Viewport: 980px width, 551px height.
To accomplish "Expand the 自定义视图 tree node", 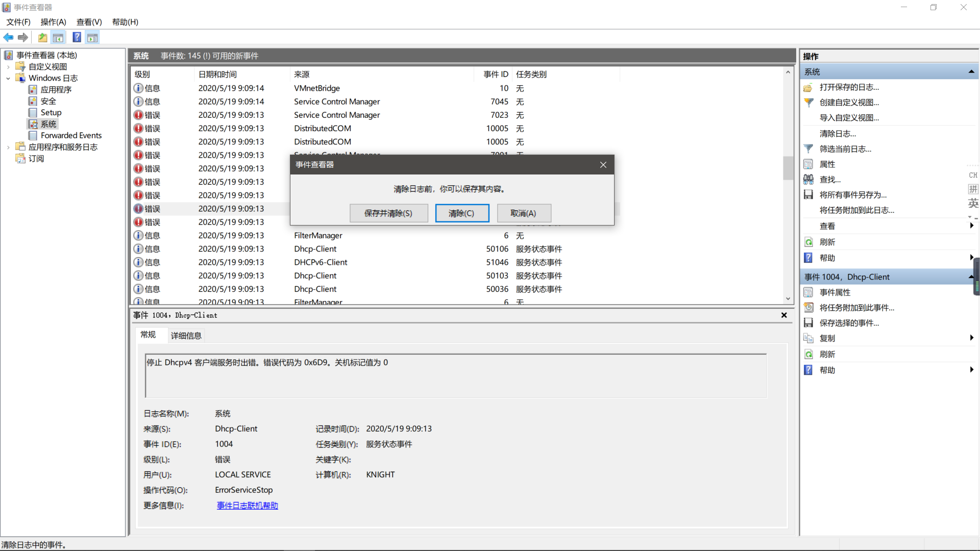I will (8, 67).
